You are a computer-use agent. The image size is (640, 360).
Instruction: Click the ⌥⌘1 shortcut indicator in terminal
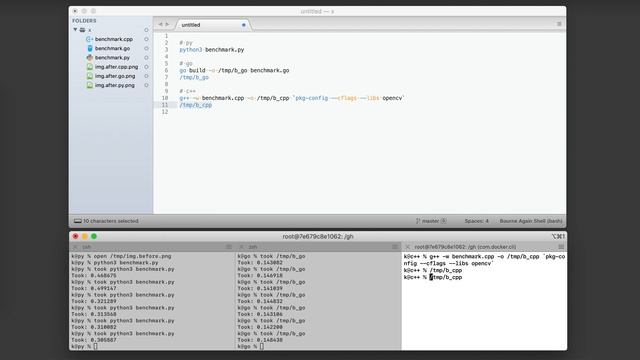[x=558, y=236]
